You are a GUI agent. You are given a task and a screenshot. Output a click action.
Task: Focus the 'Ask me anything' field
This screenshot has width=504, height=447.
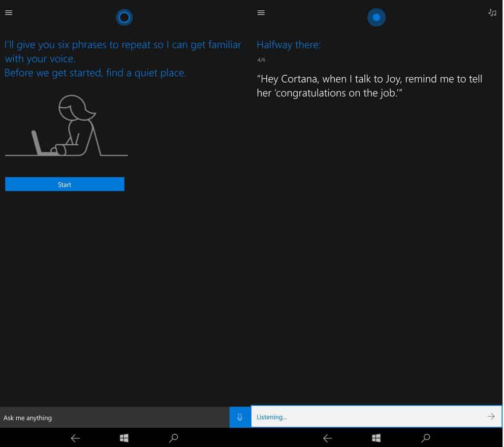114,417
